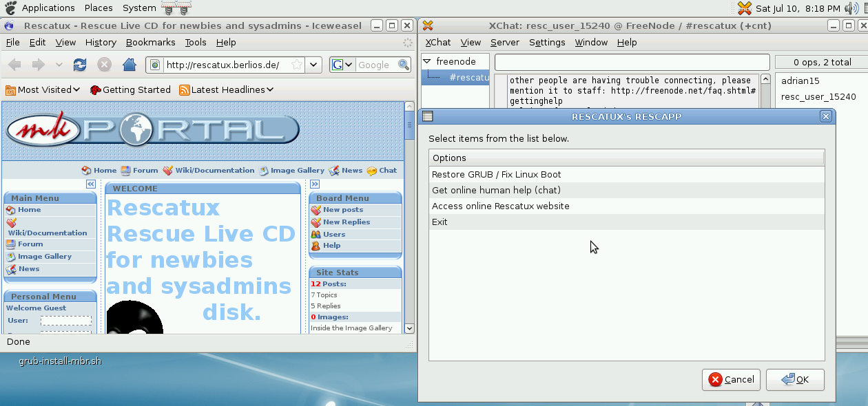
Task: Collapse the left portal column arrow icon
Action: point(90,184)
